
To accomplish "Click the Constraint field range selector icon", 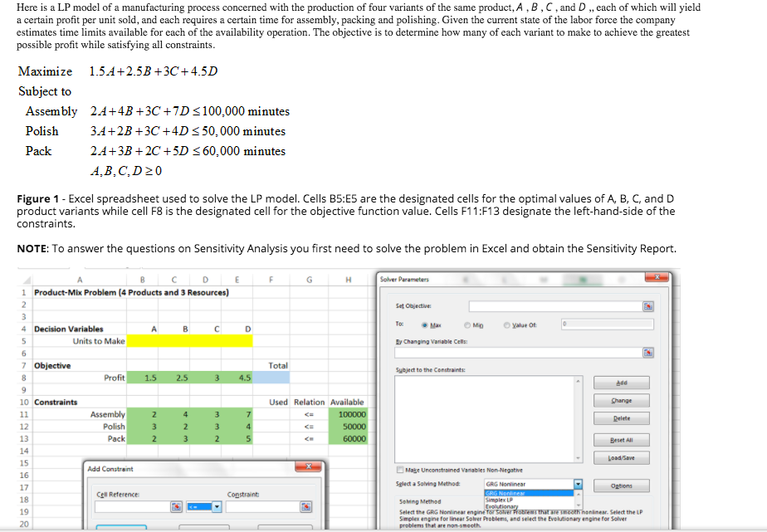I will tap(306, 506).
